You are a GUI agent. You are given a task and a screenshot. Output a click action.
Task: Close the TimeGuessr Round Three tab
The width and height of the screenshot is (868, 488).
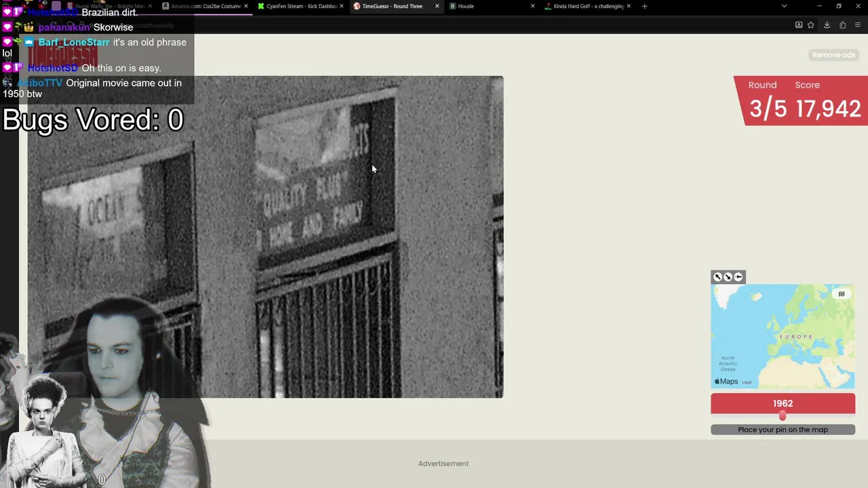pos(437,6)
